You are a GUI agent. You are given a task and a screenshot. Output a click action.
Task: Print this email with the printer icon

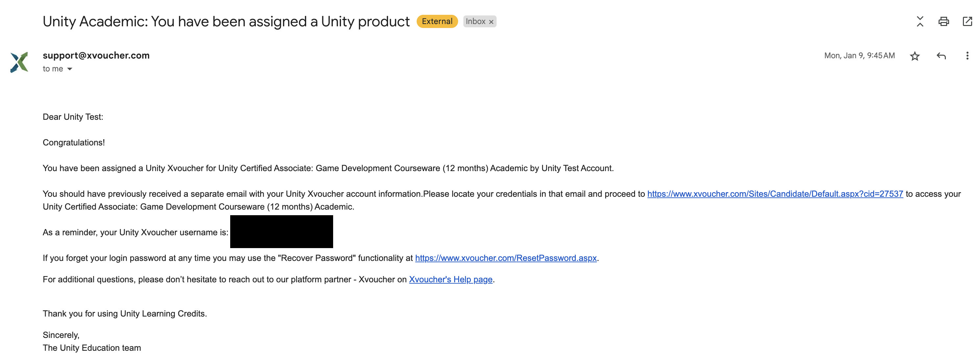coord(943,21)
